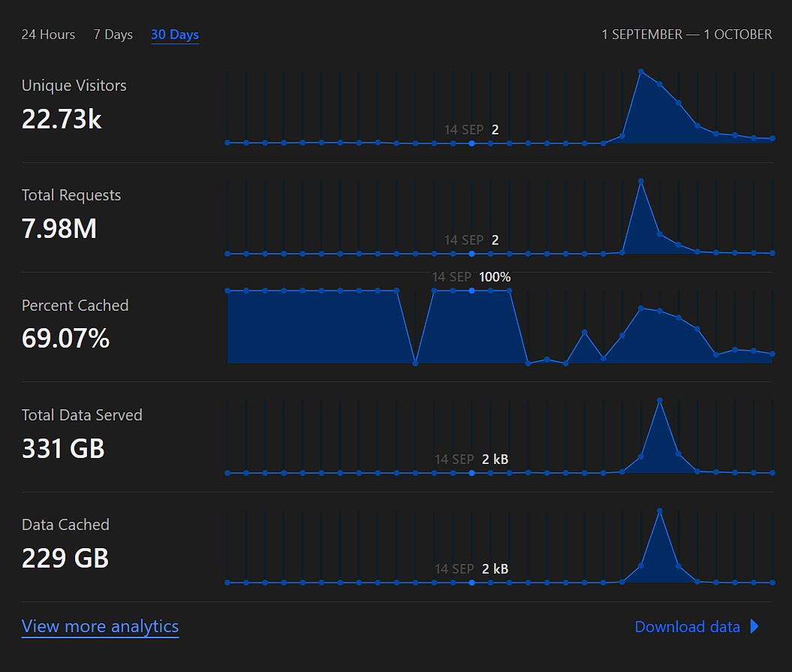
Task: Click the arrow icon beside Download data
Action: click(x=754, y=627)
